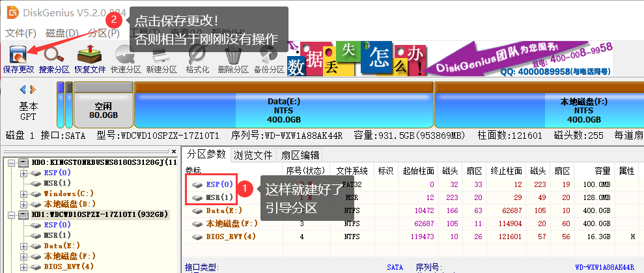Switch to the 扇区编辑 tab

(x=300, y=155)
